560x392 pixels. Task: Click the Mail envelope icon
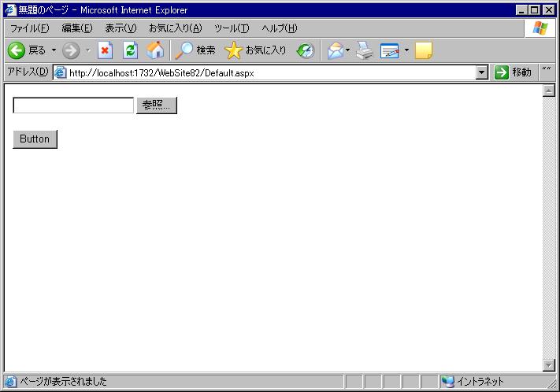336,50
